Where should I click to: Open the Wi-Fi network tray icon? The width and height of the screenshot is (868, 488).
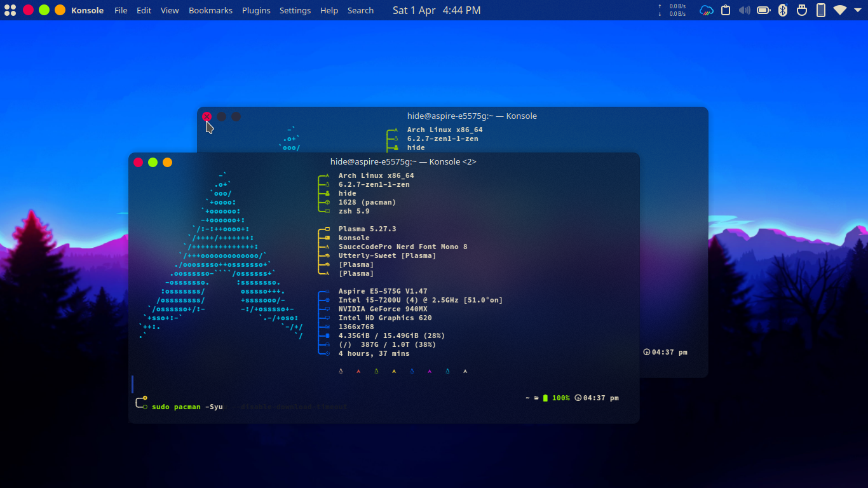[x=840, y=10]
